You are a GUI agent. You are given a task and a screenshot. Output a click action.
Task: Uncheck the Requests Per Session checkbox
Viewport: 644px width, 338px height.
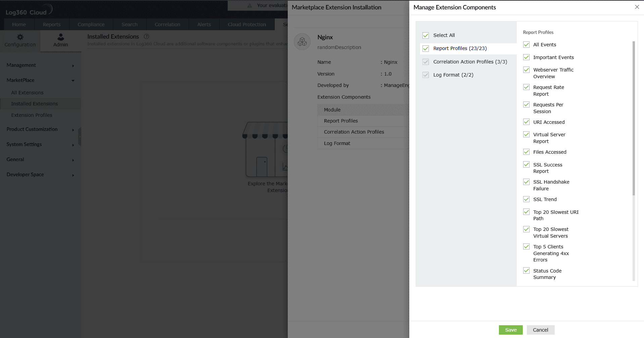[526, 105]
